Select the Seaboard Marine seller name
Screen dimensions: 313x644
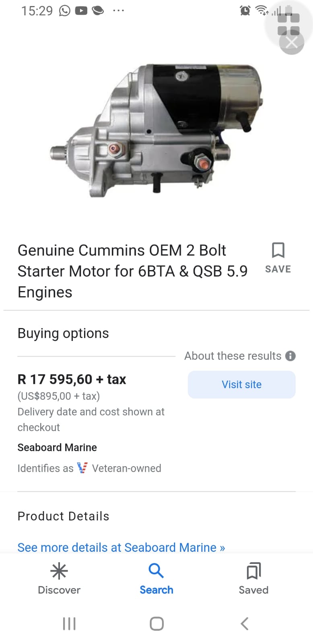point(57,448)
